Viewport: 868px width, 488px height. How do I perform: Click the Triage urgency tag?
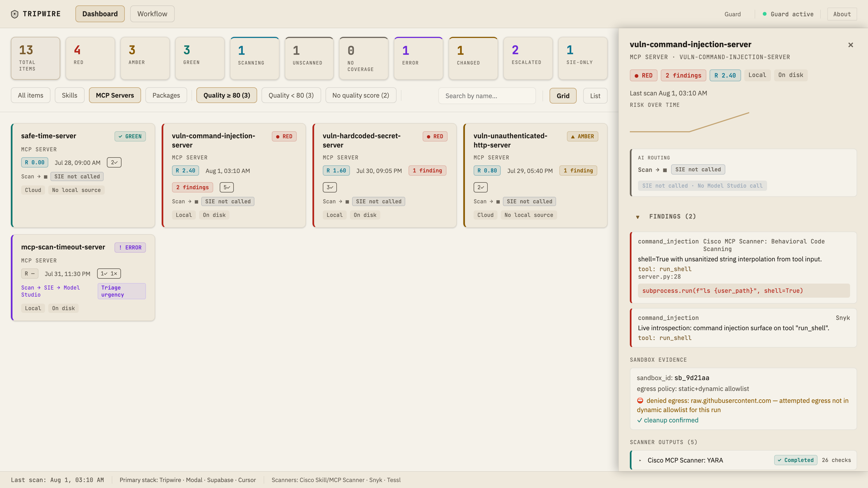pyautogui.click(x=122, y=291)
